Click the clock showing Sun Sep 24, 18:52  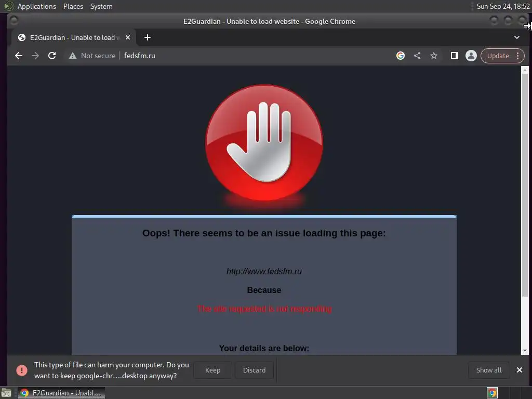(503, 6)
